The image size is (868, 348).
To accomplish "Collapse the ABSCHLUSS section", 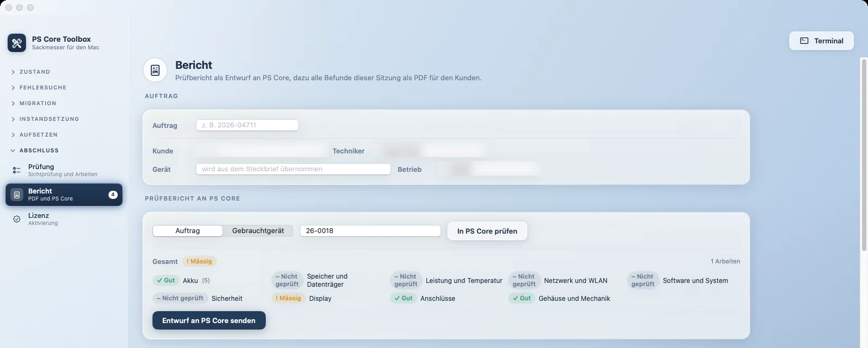I will (34, 150).
